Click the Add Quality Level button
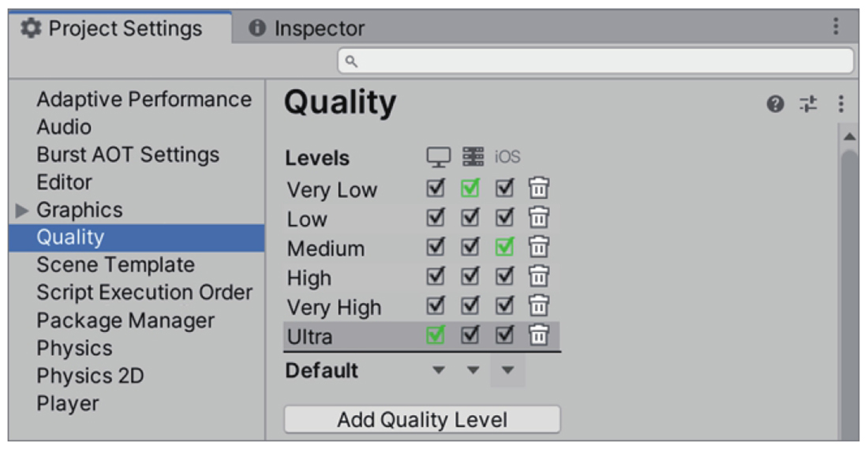Image resolution: width=868 pixels, height=449 pixels. (x=422, y=420)
